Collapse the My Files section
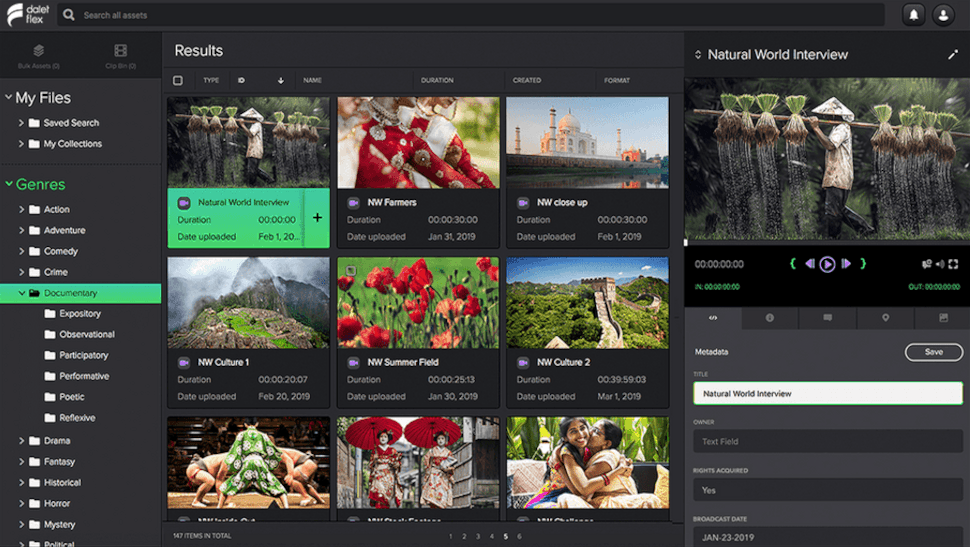The width and height of the screenshot is (970, 547). [9, 98]
